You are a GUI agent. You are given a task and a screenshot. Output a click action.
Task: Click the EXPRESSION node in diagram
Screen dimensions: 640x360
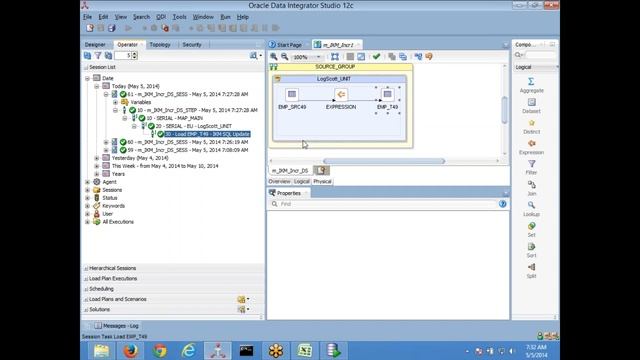tap(341, 95)
